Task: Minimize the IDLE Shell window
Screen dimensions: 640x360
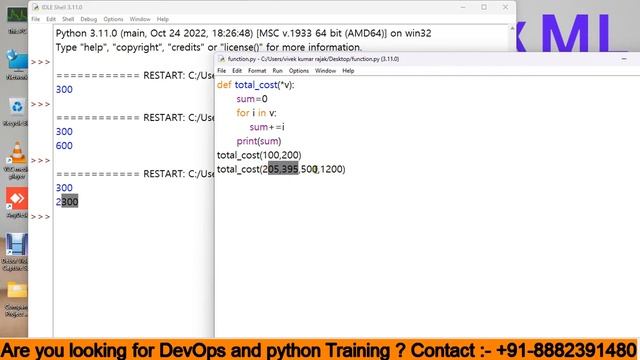Action: (x=463, y=7)
